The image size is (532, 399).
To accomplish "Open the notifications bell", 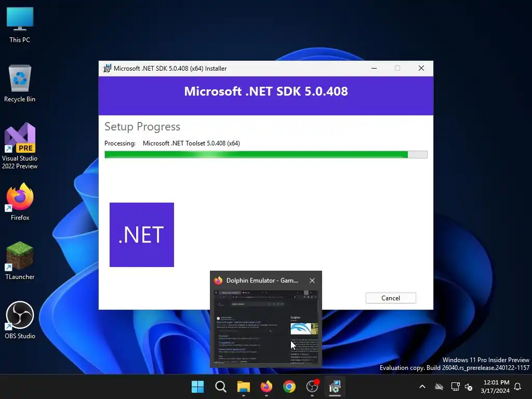I will click(x=517, y=387).
